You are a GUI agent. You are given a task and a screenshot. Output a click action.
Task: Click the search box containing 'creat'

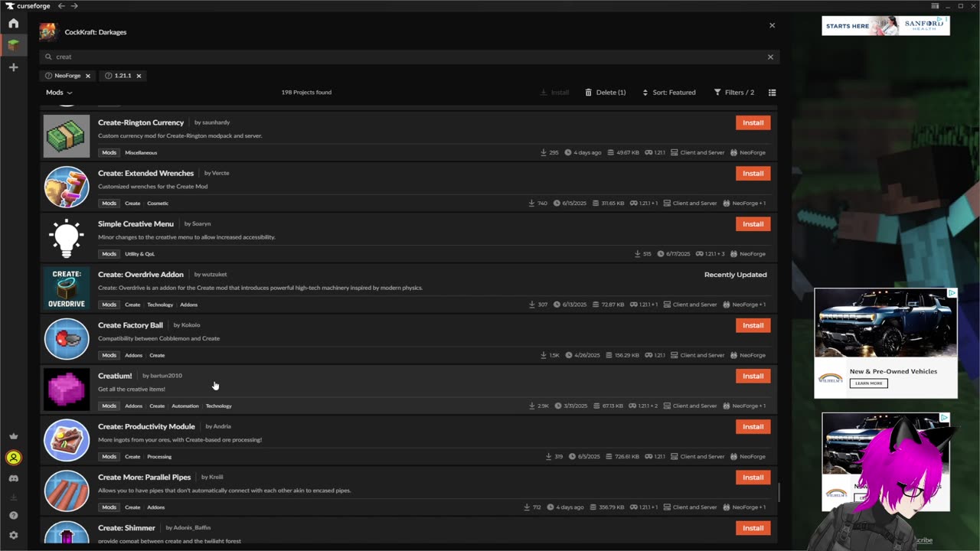[x=408, y=57]
